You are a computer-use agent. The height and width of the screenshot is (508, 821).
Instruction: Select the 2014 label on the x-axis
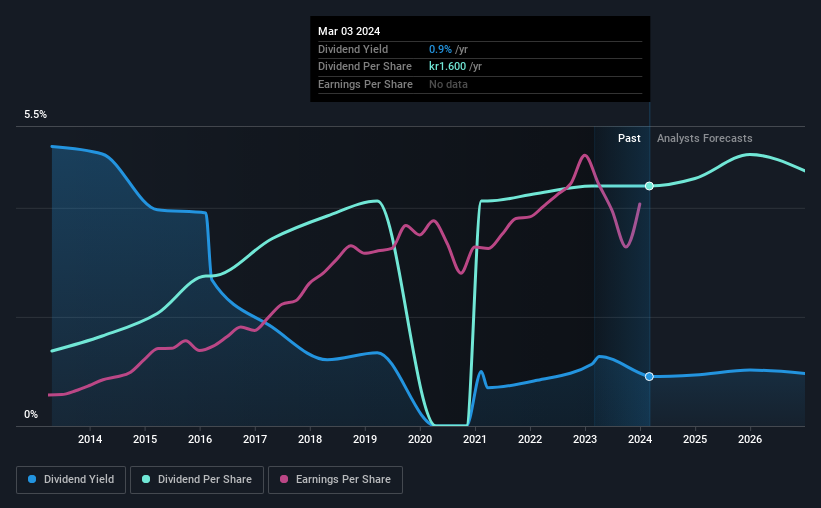[90, 439]
